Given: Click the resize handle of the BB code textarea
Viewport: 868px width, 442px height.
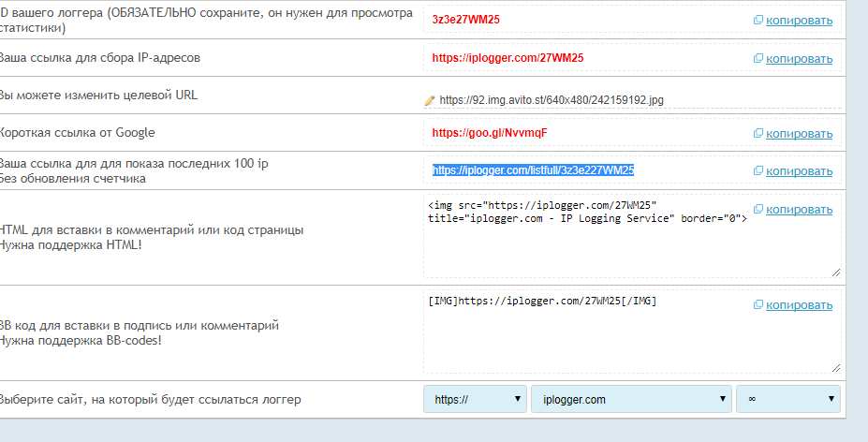Looking at the screenshot, I should 836,368.
